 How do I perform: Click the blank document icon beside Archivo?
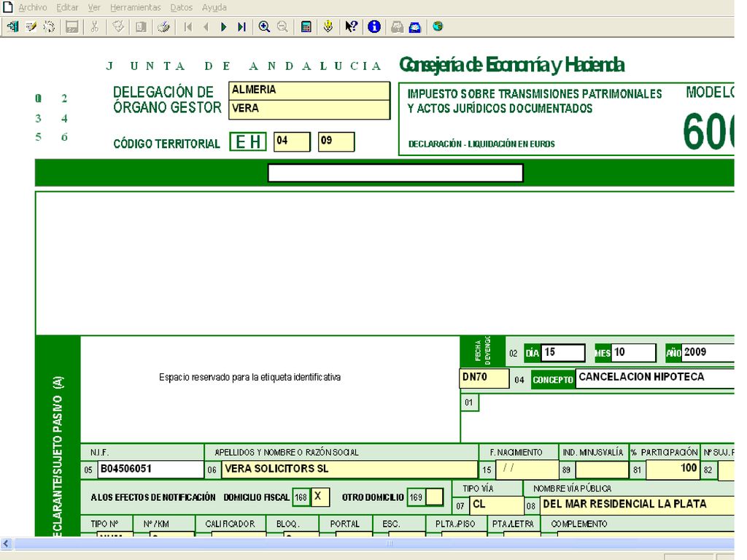click(7, 7)
